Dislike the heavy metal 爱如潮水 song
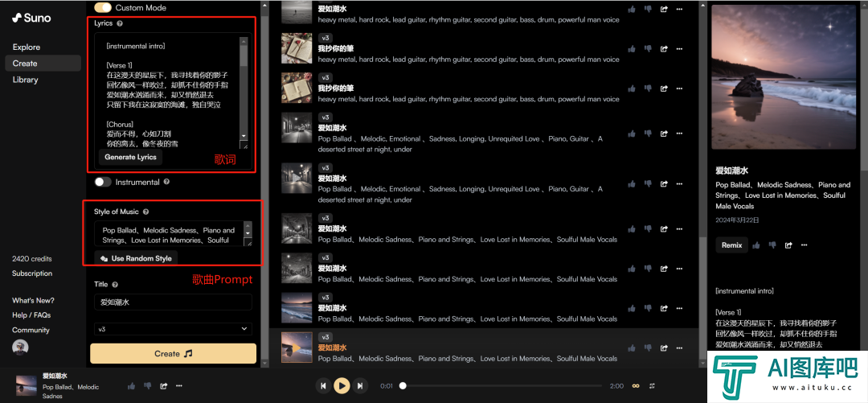Viewport: 868px width, 403px height. (x=649, y=10)
